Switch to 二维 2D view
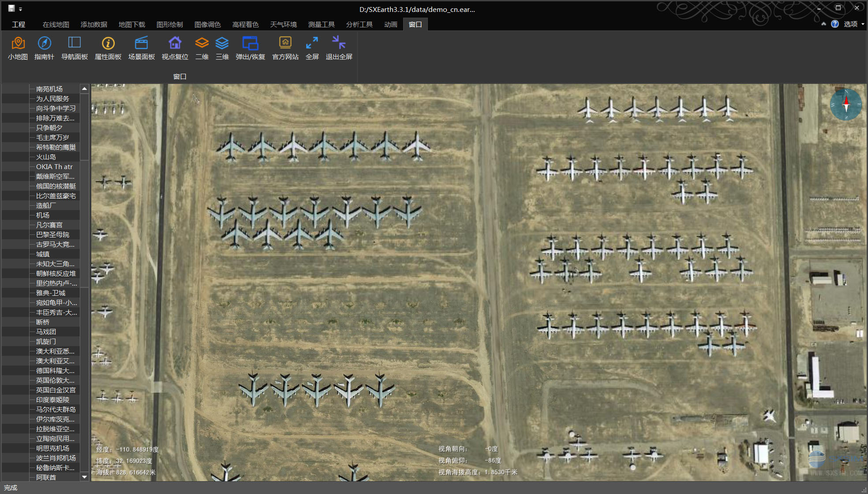Viewport: 868px width, 494px height. (x=202, y=48)
